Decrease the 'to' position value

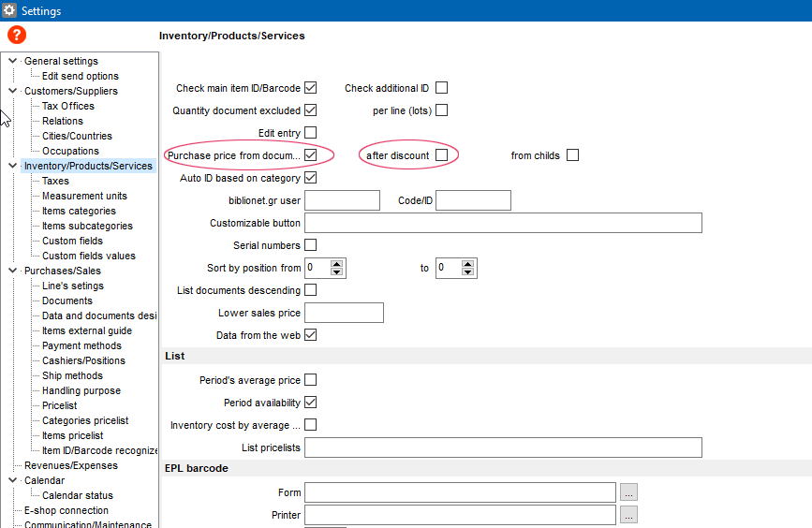[467, 271]
